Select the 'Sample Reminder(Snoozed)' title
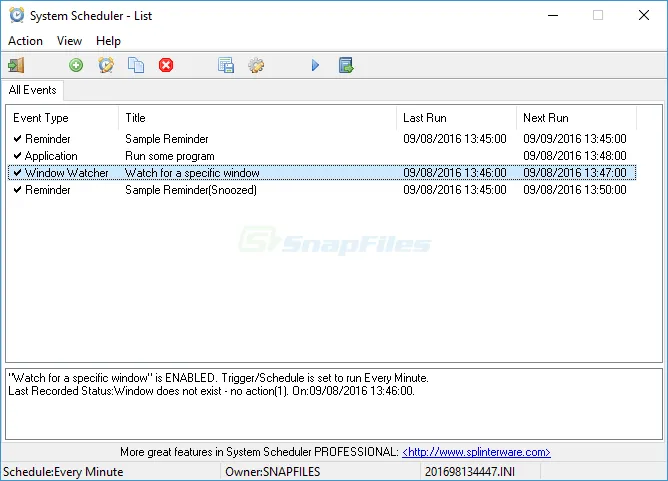The height and width of the screenshot is (481, 668). (191, 190)
